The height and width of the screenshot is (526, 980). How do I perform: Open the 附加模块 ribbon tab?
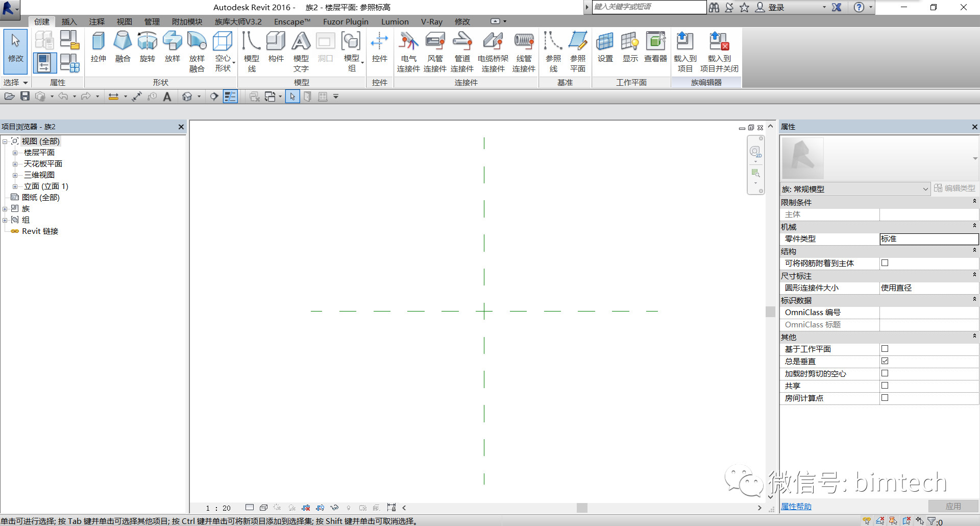[x=187, y=21]
